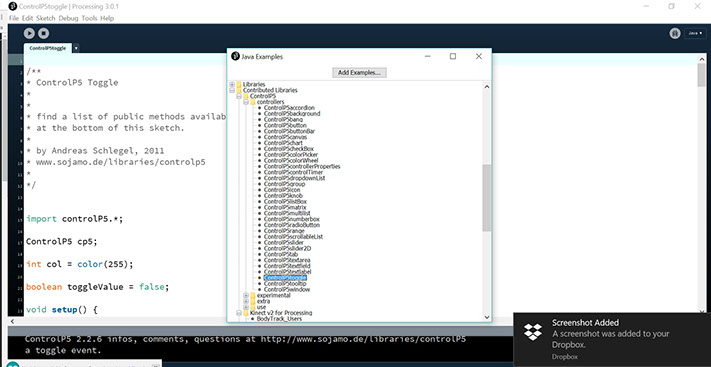Click the Java Examples scrollbar down arrow

(x=487, y=317)
